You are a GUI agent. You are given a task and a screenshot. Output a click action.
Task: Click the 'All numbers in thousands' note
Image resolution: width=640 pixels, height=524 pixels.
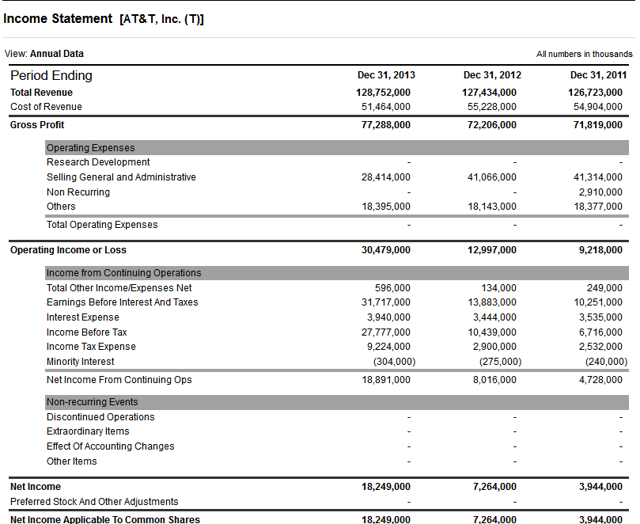pyautogui.click(x=584, y=54)
